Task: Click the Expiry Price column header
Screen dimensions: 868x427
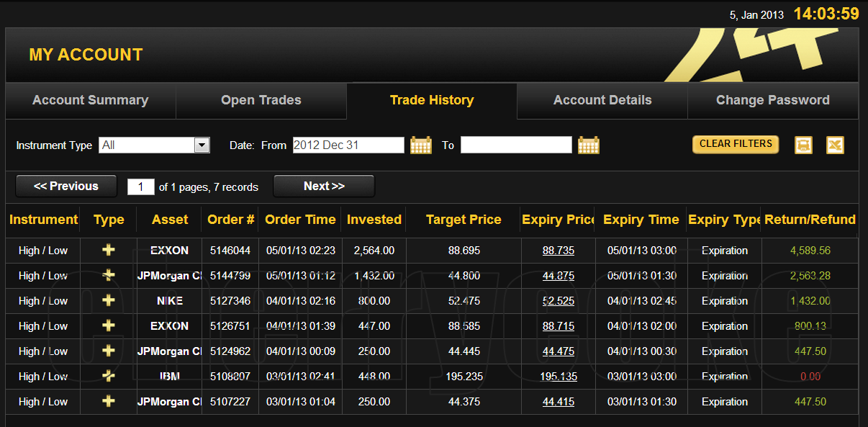Action: pyautogui.click(x=559, y=220)
